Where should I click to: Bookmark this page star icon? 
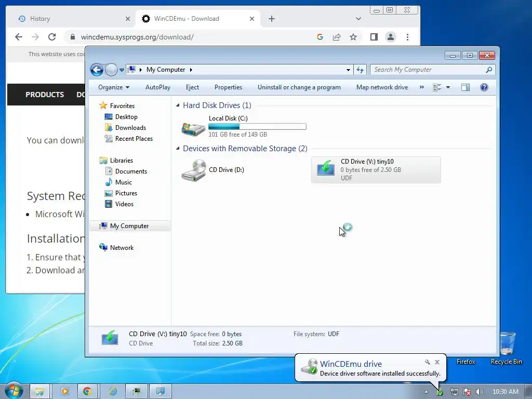353,37
